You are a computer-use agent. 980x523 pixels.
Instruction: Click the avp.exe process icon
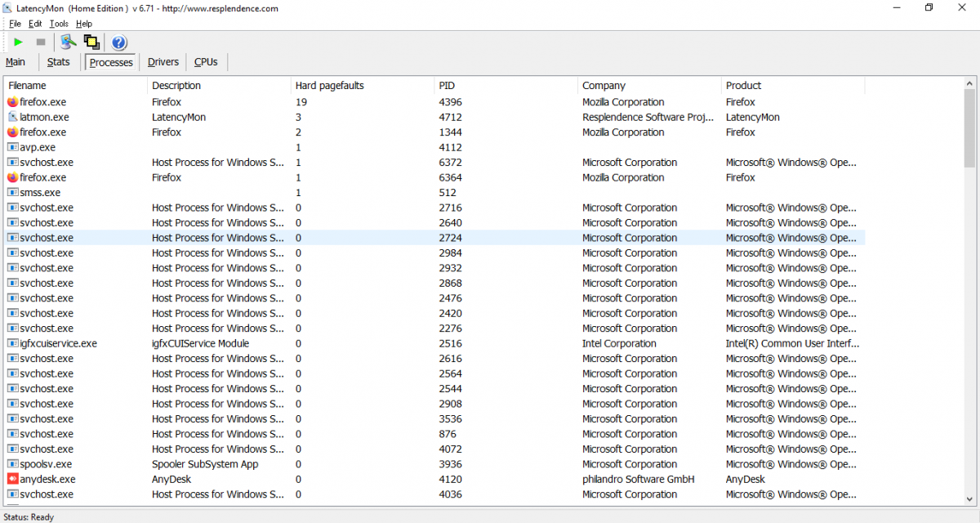(x=12, y=147)
